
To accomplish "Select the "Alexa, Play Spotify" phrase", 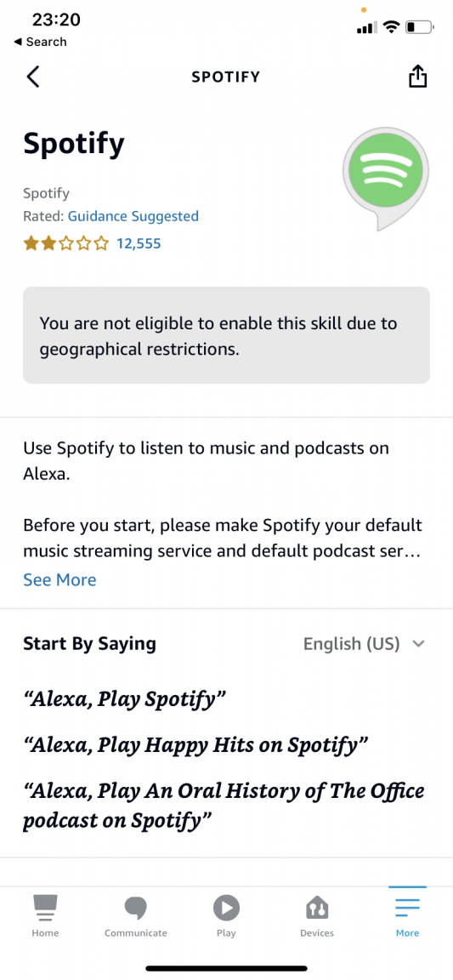I will pyautogui.click(x=124, y=698).
